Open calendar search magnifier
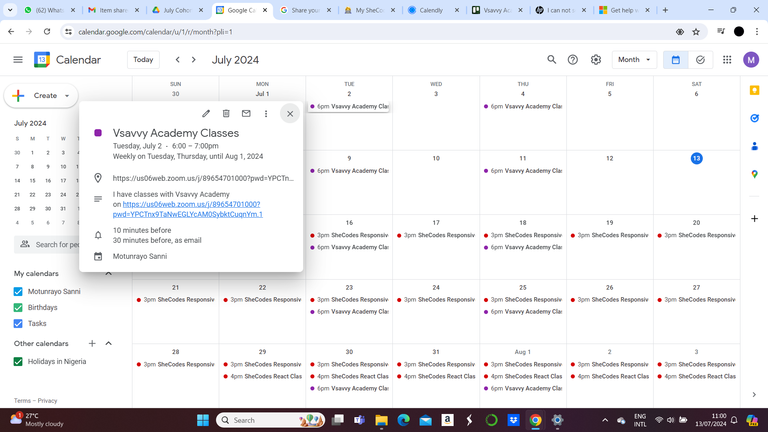Image resolution: width=768 pixels, height=432 pixels. [x=552, y=60]
